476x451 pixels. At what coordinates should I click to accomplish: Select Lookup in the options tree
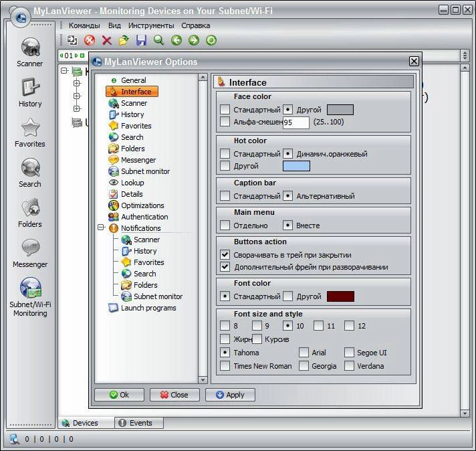click(x=126, y=183)
